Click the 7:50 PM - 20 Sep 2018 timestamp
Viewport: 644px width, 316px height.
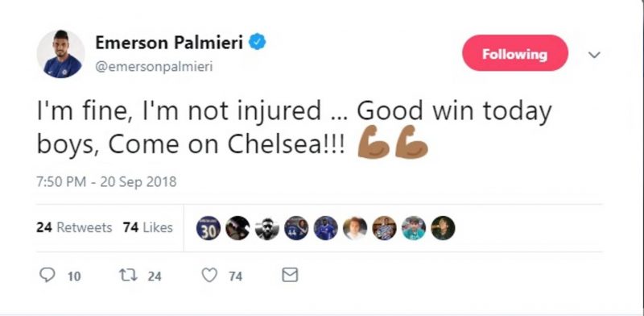[x=106, y=182]
